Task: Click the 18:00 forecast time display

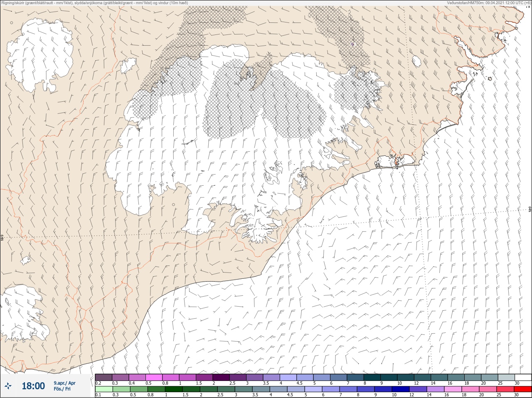Action: point(33,386)
